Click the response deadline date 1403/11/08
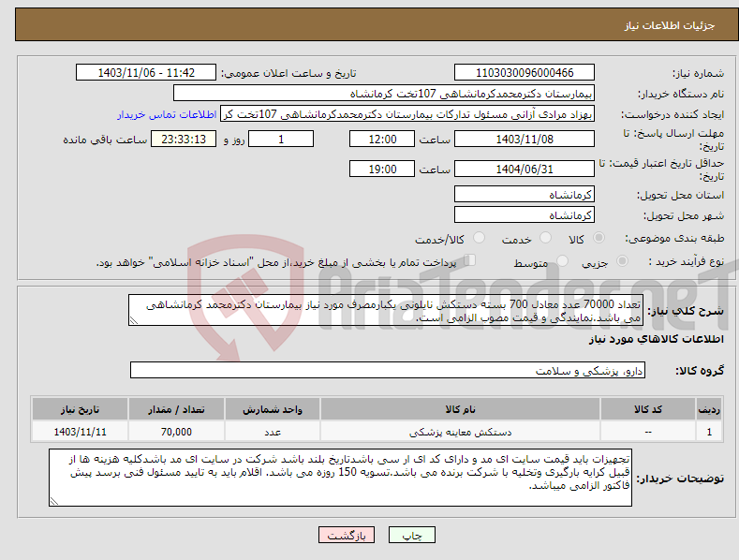 point(525,139)
